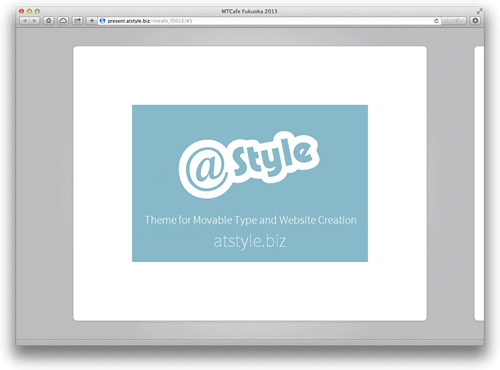Click the MTCafe Fukuoka 2013 window title
The height and width of the screenshot is (370, 500).
(x=249, y=11)
